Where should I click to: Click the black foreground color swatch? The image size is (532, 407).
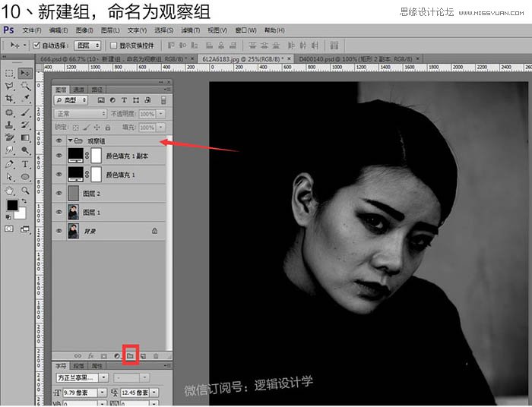tap(13, 205)
